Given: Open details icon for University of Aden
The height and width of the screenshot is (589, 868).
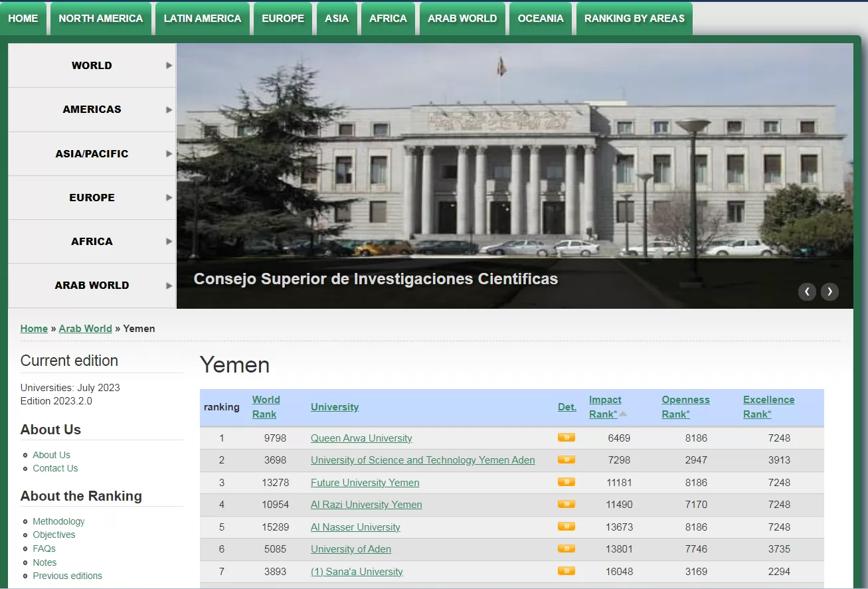Looking at the screenshot, I should (566, 548).
